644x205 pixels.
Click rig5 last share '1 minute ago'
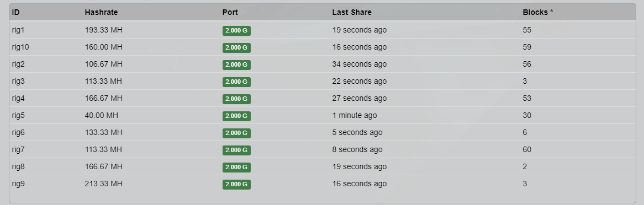[355, 116]
